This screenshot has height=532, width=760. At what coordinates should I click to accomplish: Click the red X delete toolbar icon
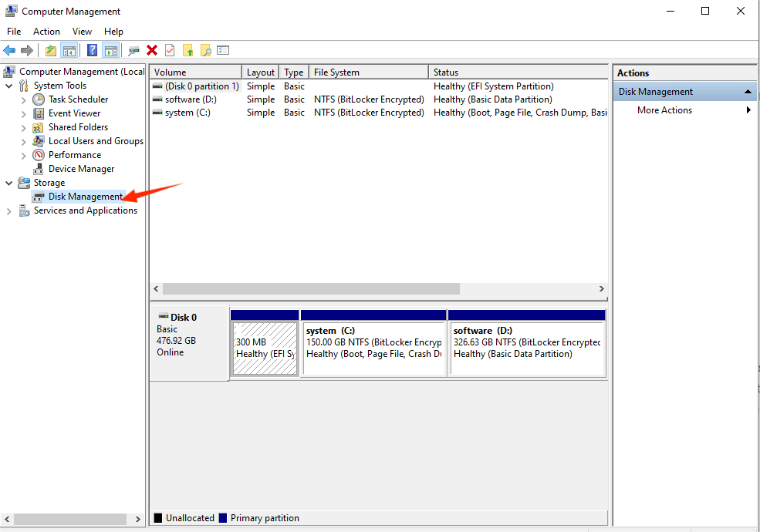tap(152, 51)
